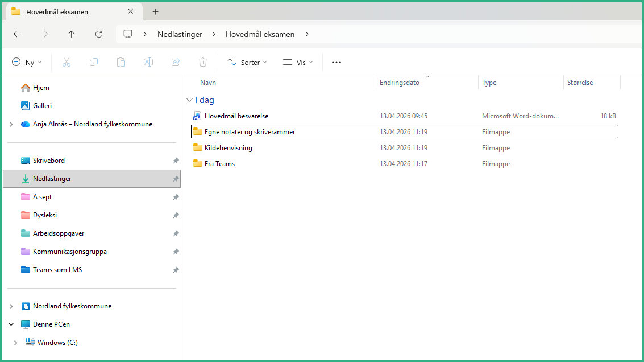644x362 pixels.
Task: Click the Cut scissors icon
Action: click(x=67, y=63)
